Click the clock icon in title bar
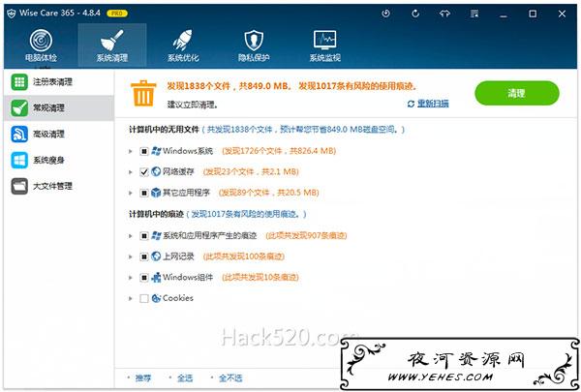 385,14
